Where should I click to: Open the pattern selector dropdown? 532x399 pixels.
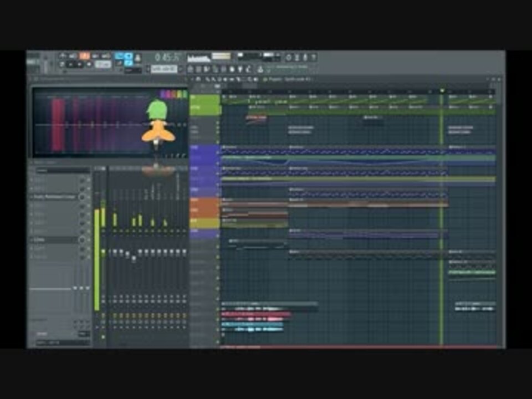[x=164, y=69]
